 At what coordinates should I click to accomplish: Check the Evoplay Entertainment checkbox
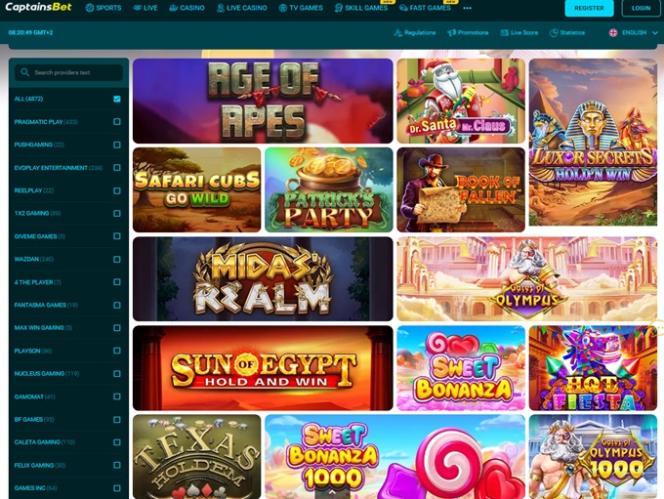(117, 168)
